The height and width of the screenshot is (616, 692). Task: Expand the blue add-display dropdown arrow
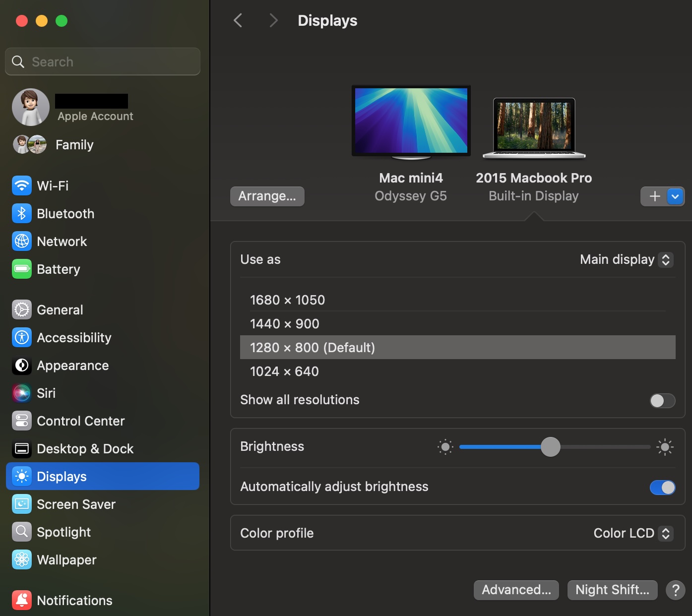tap(675, 196)
